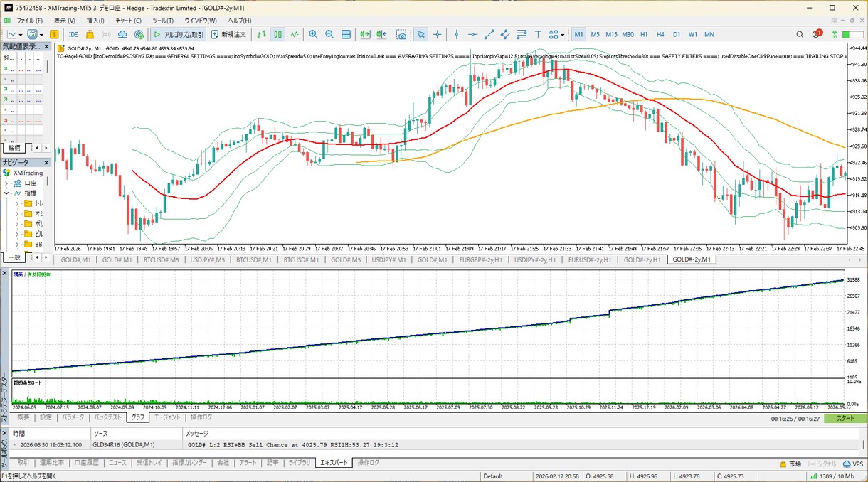The width and height of the screenshot is (868, 482).
Task: Select M1 timeframe
Action: 578,34
